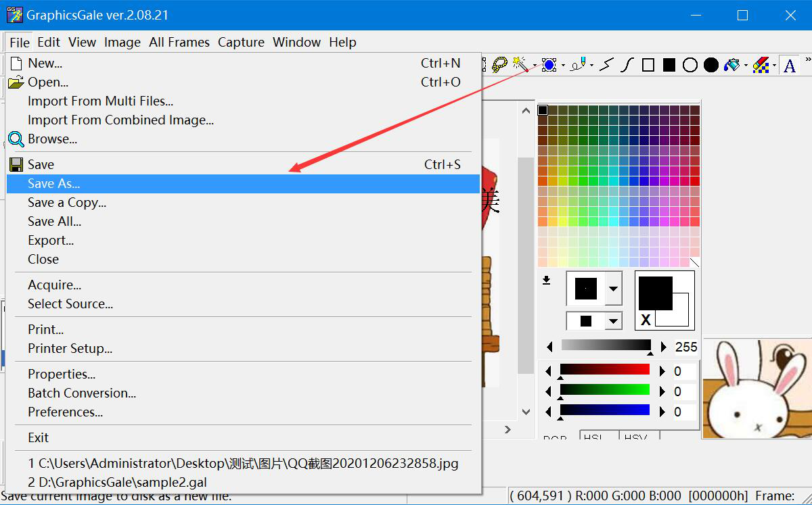Viewport: 812px width, 505px height.
Task: Choose Acquire... from the File menu
Action: (244, 285)
